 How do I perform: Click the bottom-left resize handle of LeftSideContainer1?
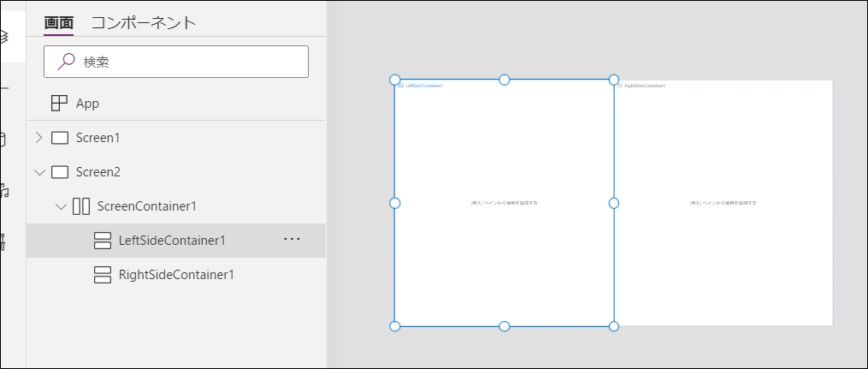click(395, 326)
